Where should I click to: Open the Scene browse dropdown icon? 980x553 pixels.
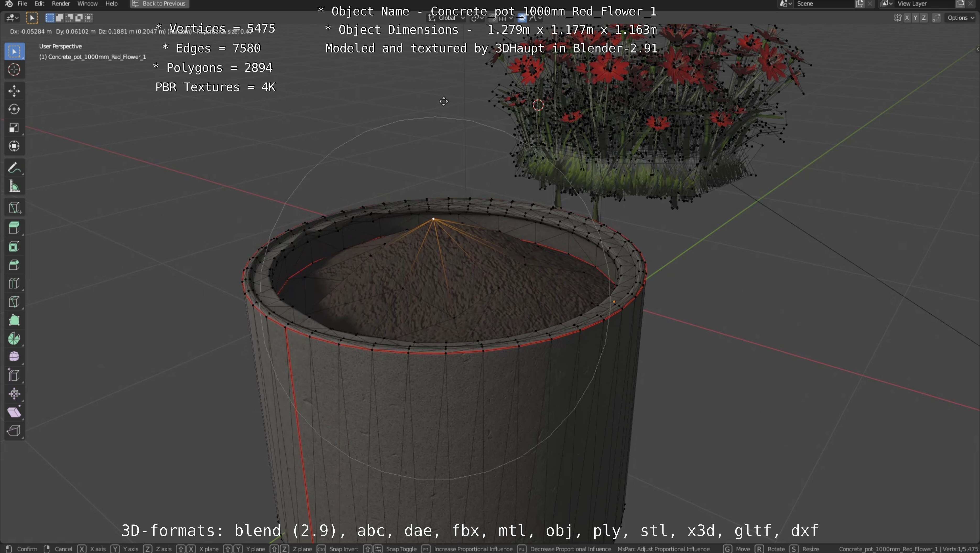[786, 4]
